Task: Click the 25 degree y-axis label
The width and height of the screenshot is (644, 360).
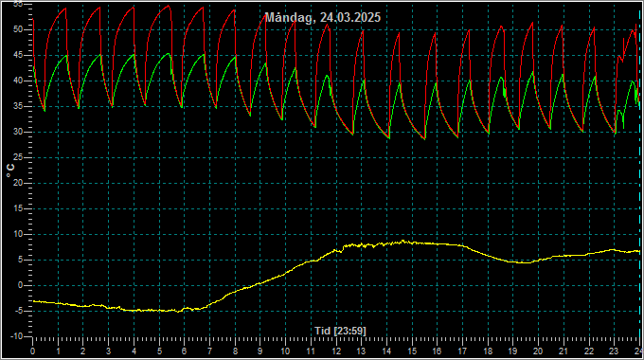Action: (x=18, y=157)
